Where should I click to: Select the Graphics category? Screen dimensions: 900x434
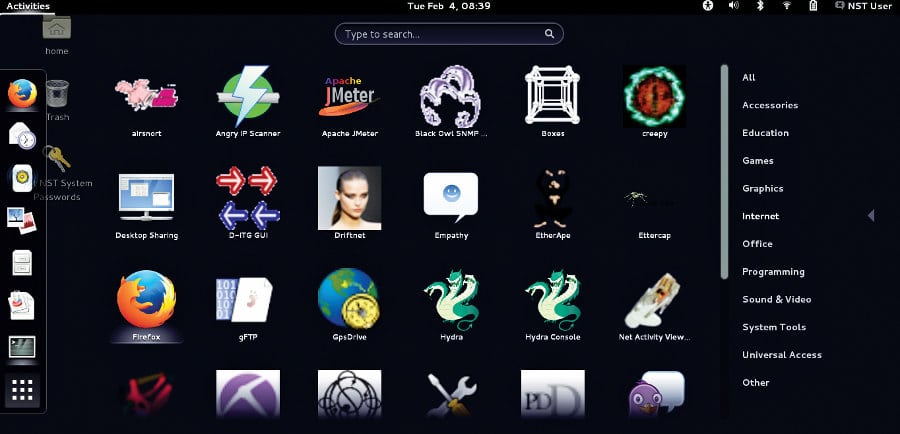point(762,188)
